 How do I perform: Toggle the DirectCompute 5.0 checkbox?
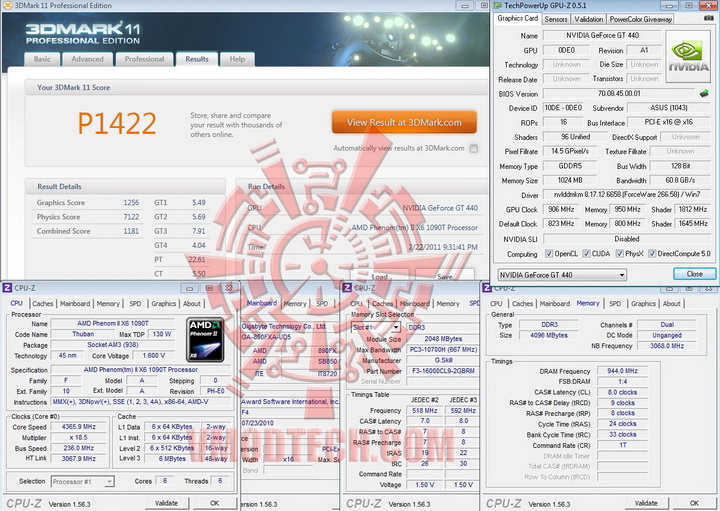click(652, 253)
